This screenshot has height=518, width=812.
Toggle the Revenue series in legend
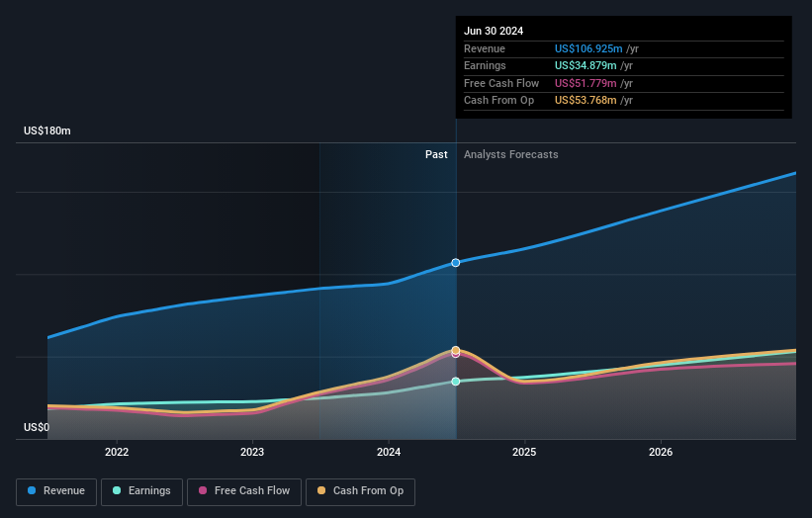56,490
